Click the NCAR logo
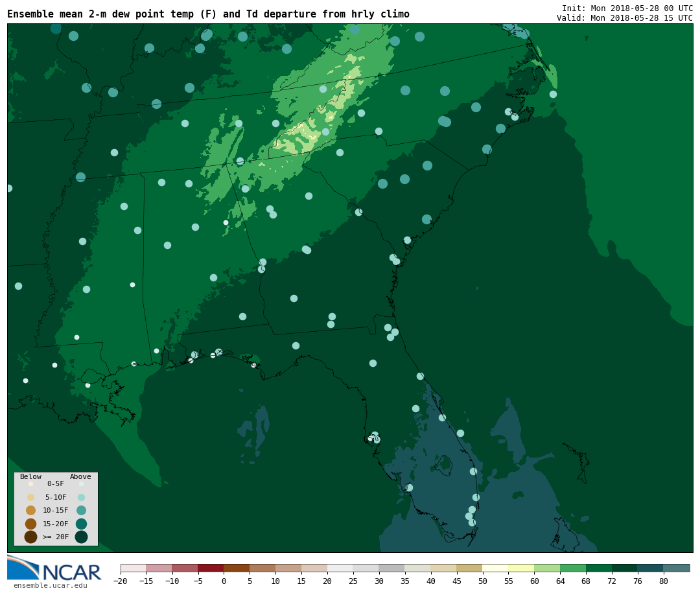 pyautogui.click(x=54, y=568)
